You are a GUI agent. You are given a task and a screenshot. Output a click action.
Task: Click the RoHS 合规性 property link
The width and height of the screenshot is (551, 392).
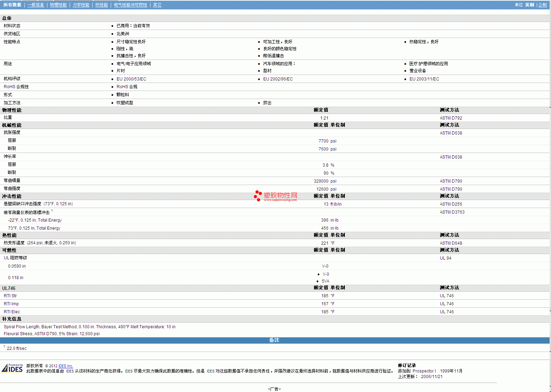tap(16, 87)
